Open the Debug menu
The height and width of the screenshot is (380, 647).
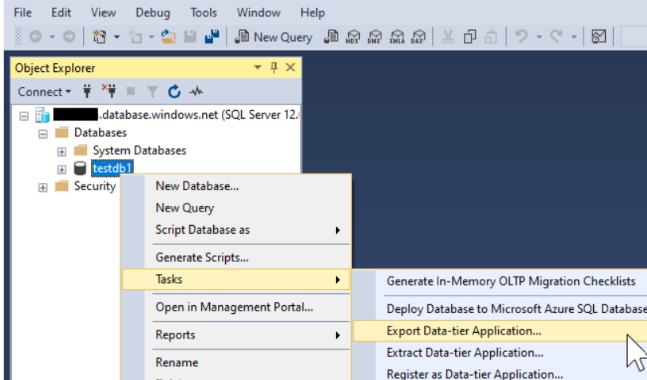(153, 13)
